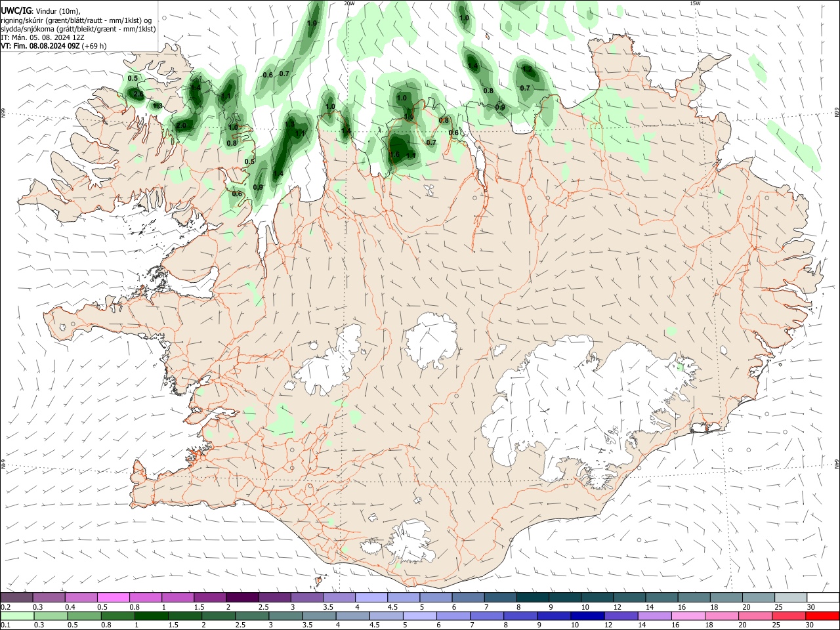The height and width of the screenshot is (630, 840).
Task: Click the large white Vatnajökull glacier area
Action: [577, 407]
